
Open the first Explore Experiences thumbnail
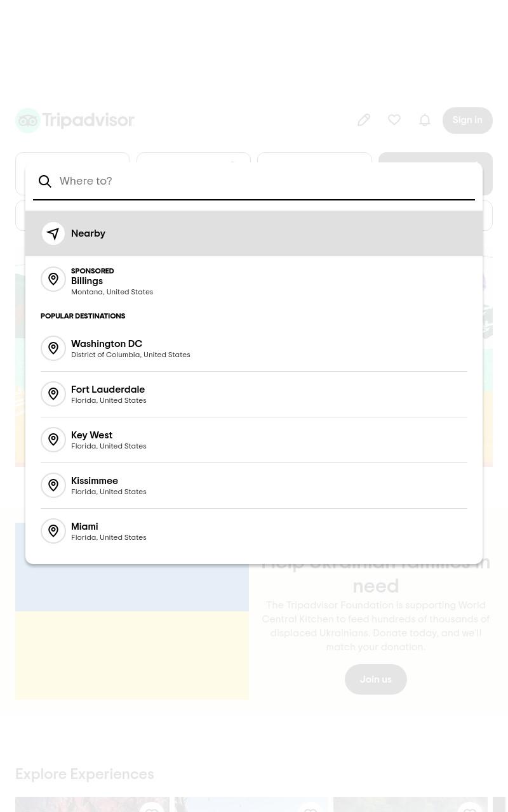click(92, 804)
